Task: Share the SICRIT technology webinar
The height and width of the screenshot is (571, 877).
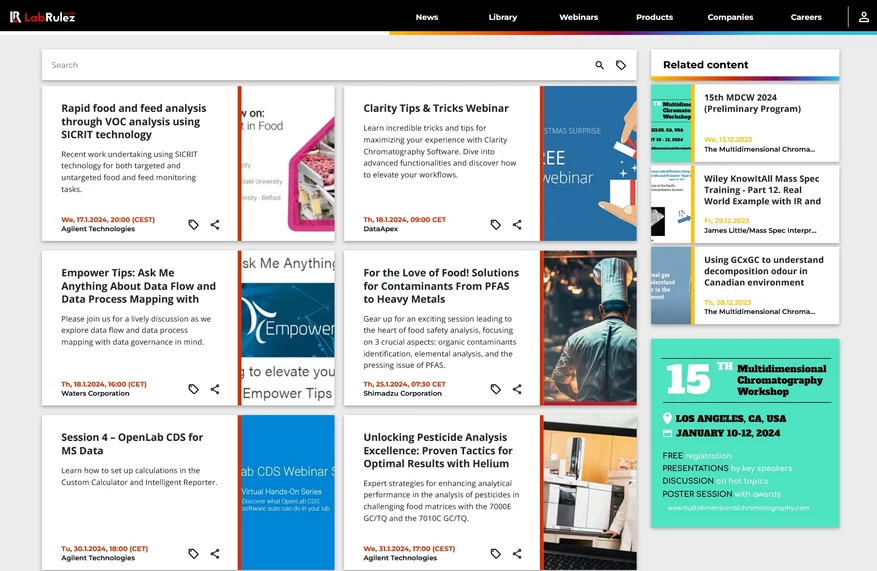Action: pyautogui.click(x=215, y=224)
